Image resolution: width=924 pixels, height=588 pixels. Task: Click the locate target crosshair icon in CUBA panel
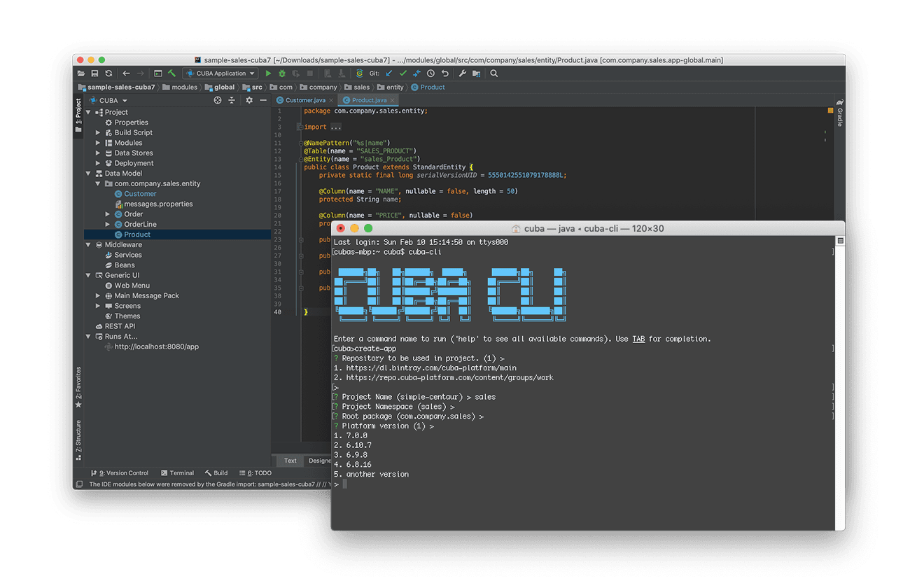[x=218, y=100]
